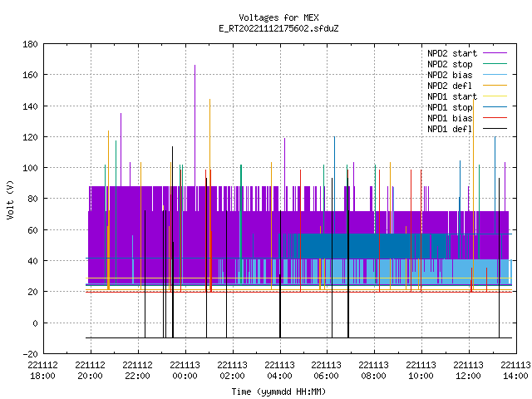Click the 221113 14:00 time axis label
Image resolution: width=532 pixels, height=399 pixels.
[515, 371]
